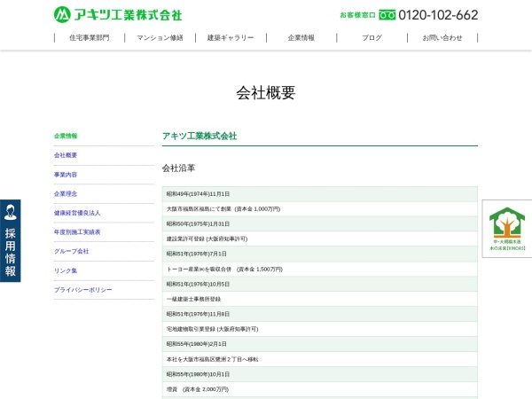
Task: Select the 昭和49年(1974年)11月1日 row
Action: (x=320, y=194)
